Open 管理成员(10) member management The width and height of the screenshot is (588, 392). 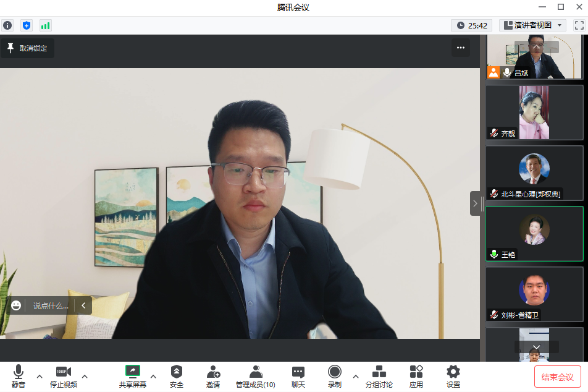(x=255, y=377)
